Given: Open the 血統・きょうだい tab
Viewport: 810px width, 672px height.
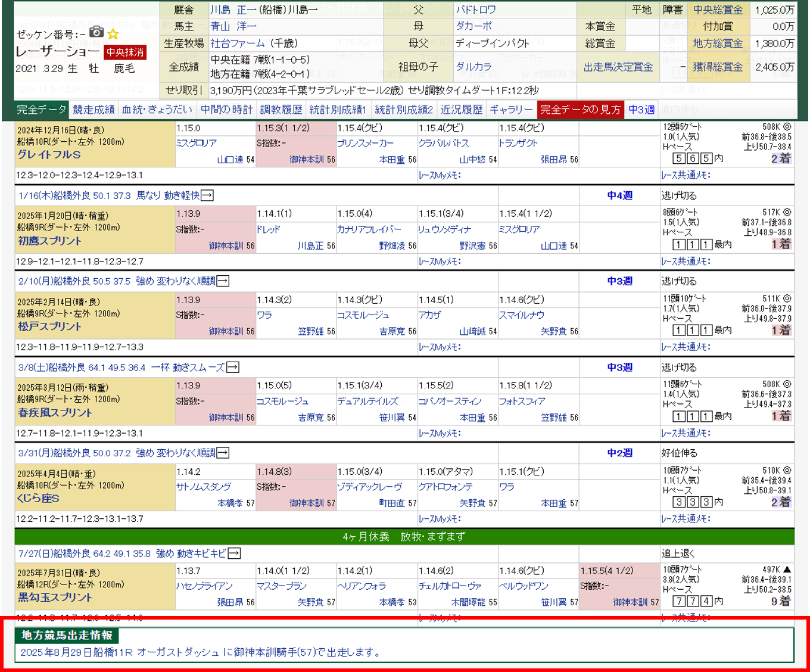Looking at the screenshot, I should (x=157, y=110).
